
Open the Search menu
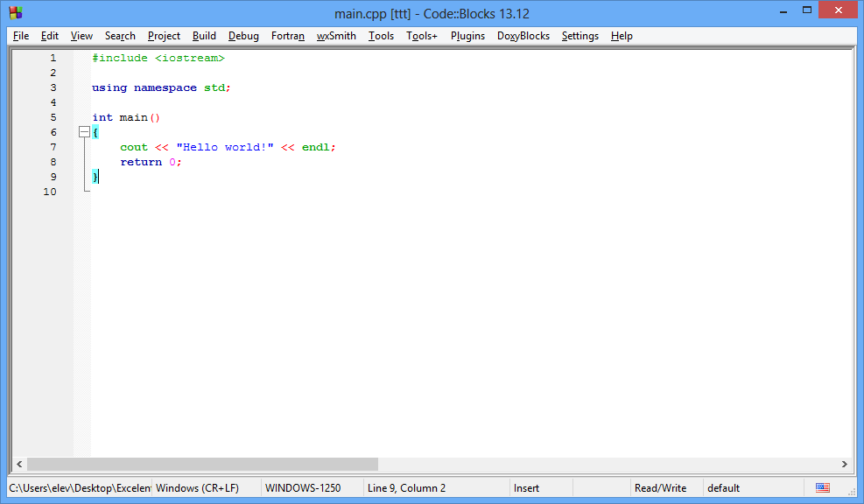coord(120,36)
